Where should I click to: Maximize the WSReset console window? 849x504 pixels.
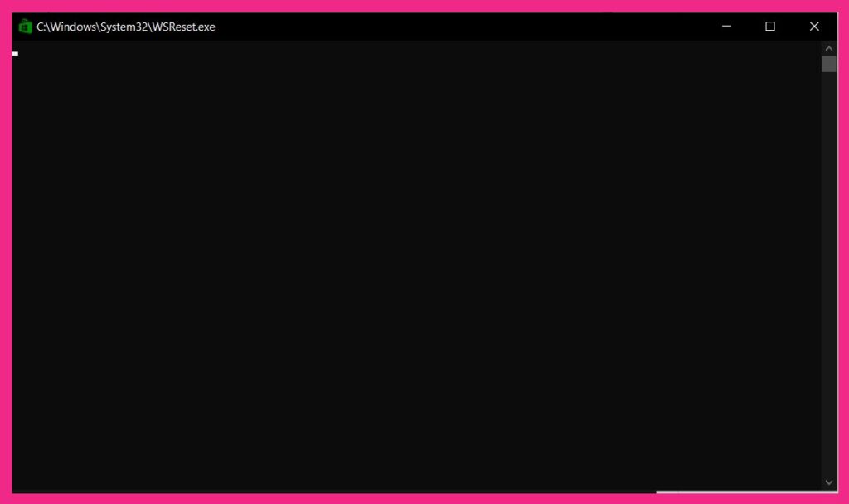pyautogui.click(x=770, y=26)
